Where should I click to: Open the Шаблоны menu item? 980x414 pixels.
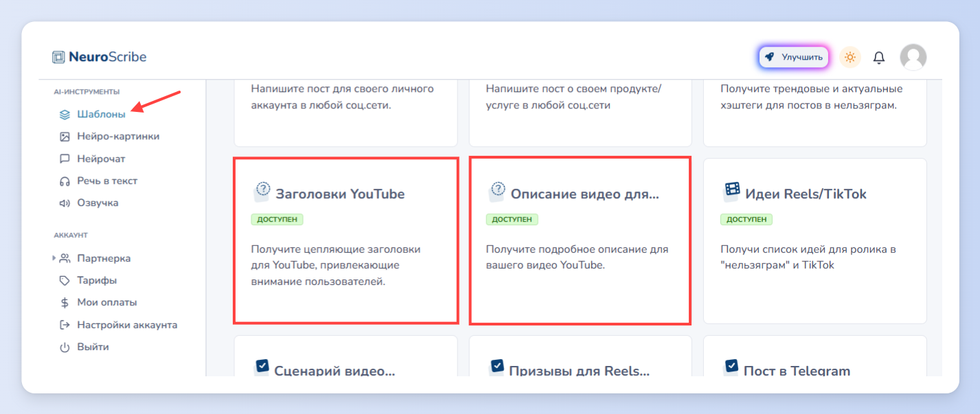pyautogui.click(x=101, y=114)
